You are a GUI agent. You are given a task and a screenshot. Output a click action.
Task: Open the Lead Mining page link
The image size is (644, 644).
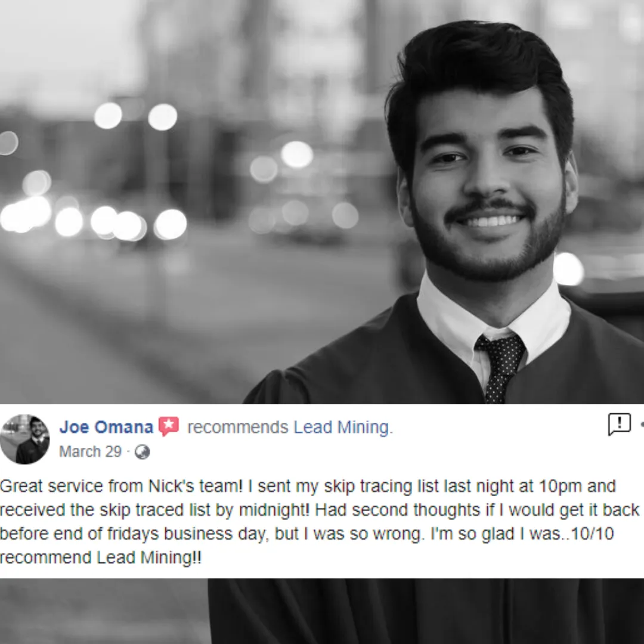pos(343,427)
